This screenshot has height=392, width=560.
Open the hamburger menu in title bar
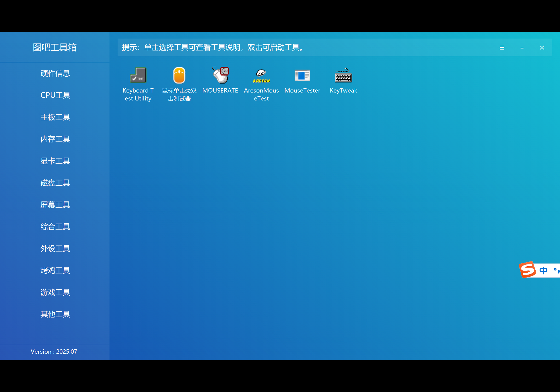[x=502, y=48]
